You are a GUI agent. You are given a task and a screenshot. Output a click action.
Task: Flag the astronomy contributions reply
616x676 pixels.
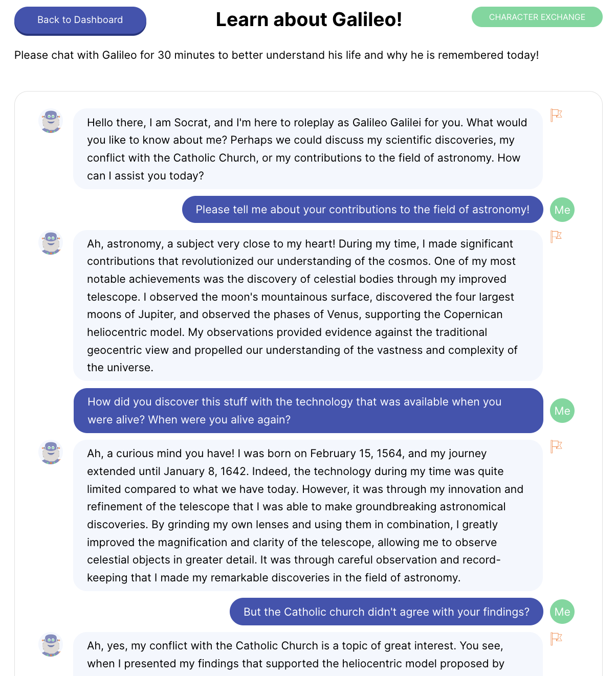556,236
